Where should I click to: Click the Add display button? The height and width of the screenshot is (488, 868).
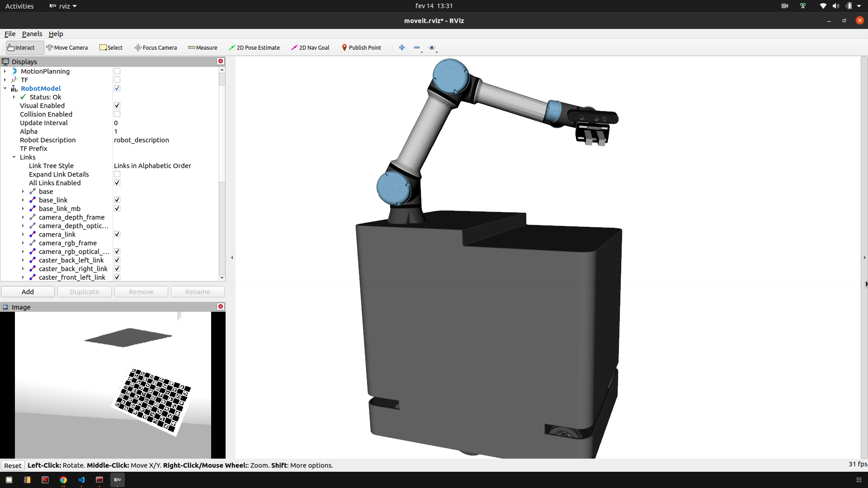(28, 292)
